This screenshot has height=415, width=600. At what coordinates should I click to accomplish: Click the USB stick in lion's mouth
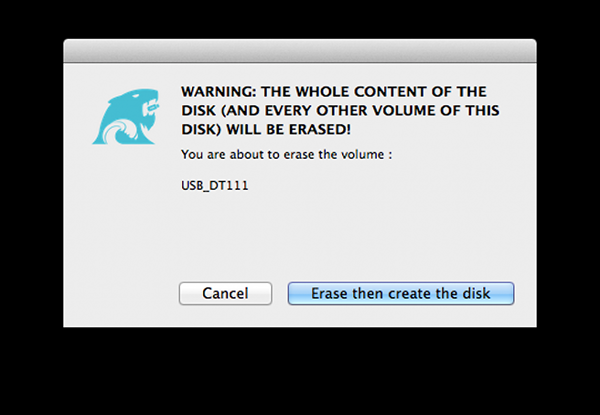pyautogui.click(x=152, y=106)
